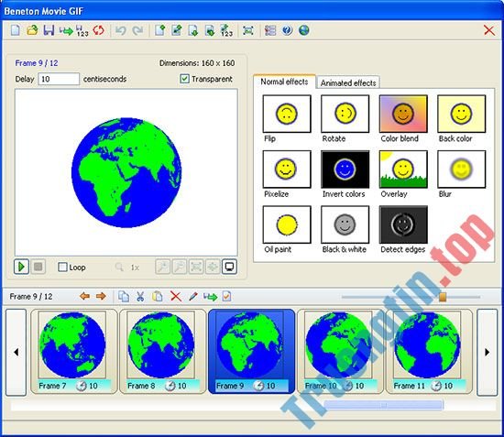The height and width of the screenshot is (437, 504).
Task: Apply the Flip effect
Action: pos(287,114)
